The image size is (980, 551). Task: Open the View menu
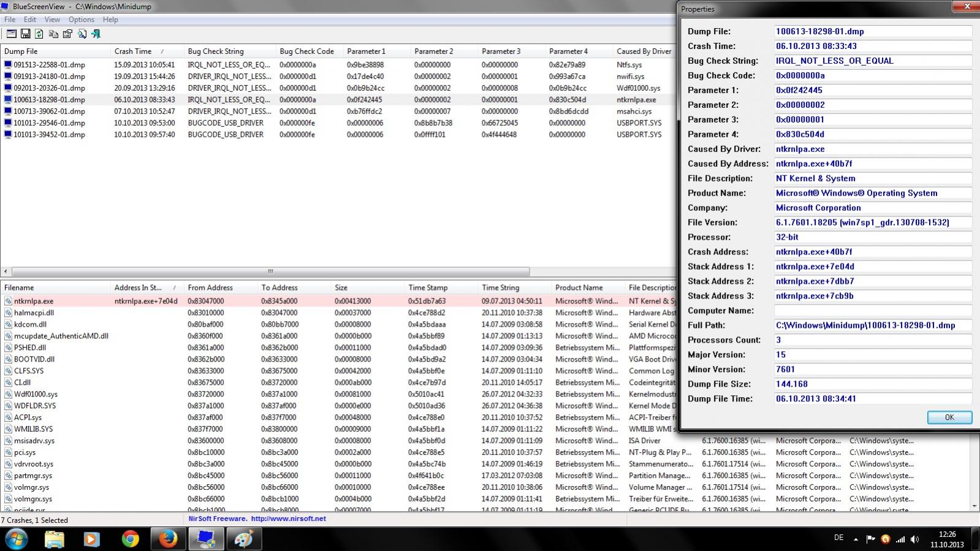pyautogui.click(x=52, y=20)
